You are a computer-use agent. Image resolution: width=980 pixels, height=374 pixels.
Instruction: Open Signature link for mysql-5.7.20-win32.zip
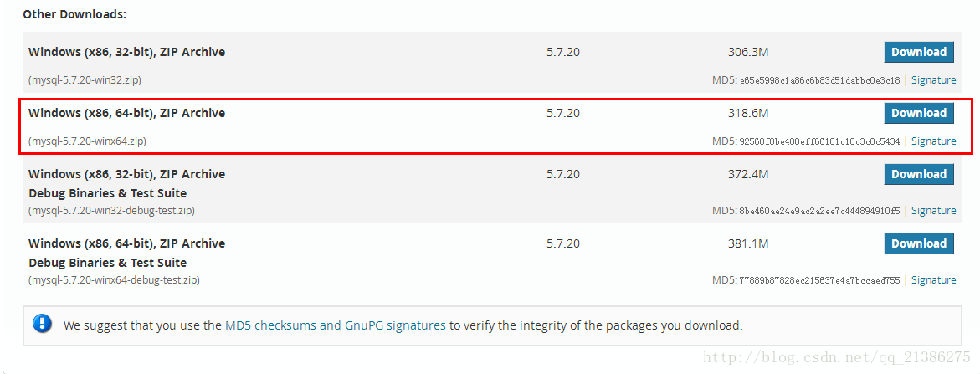933,80
